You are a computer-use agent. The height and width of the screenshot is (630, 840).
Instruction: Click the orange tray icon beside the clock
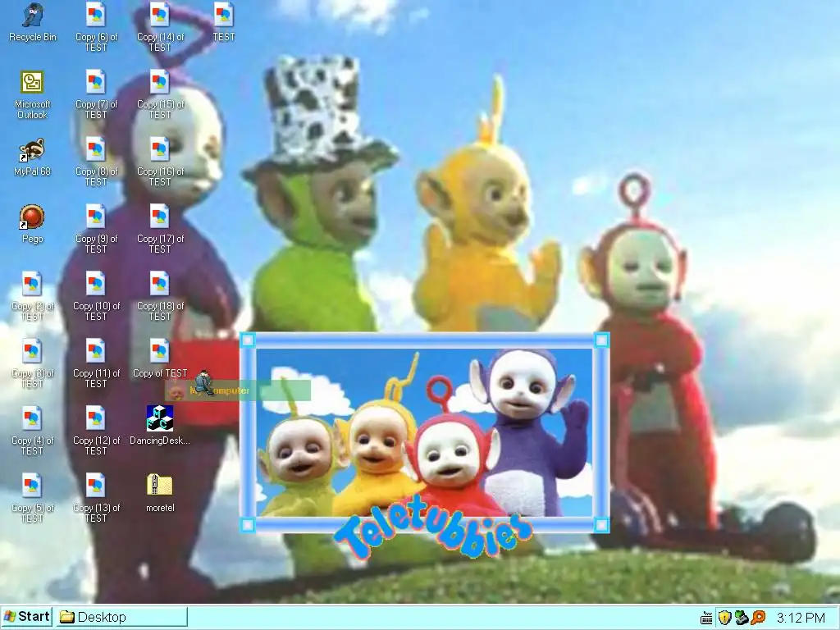(758, 618)
